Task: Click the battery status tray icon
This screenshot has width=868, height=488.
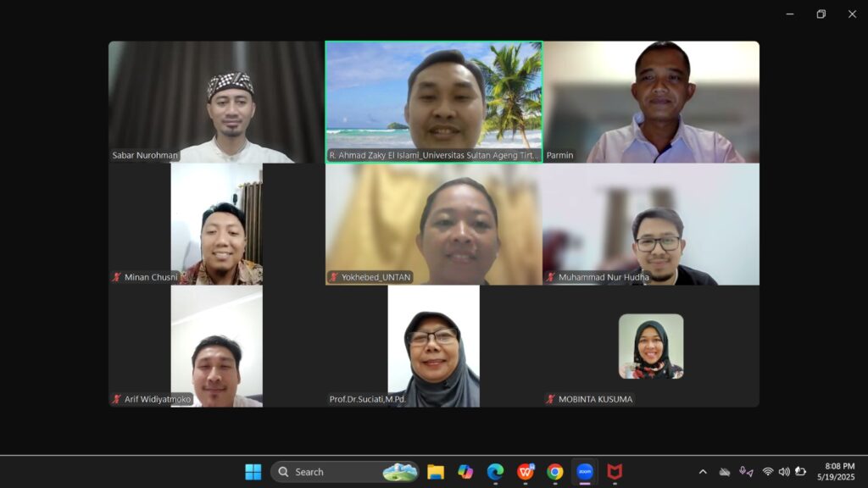Action: [800, 472]
